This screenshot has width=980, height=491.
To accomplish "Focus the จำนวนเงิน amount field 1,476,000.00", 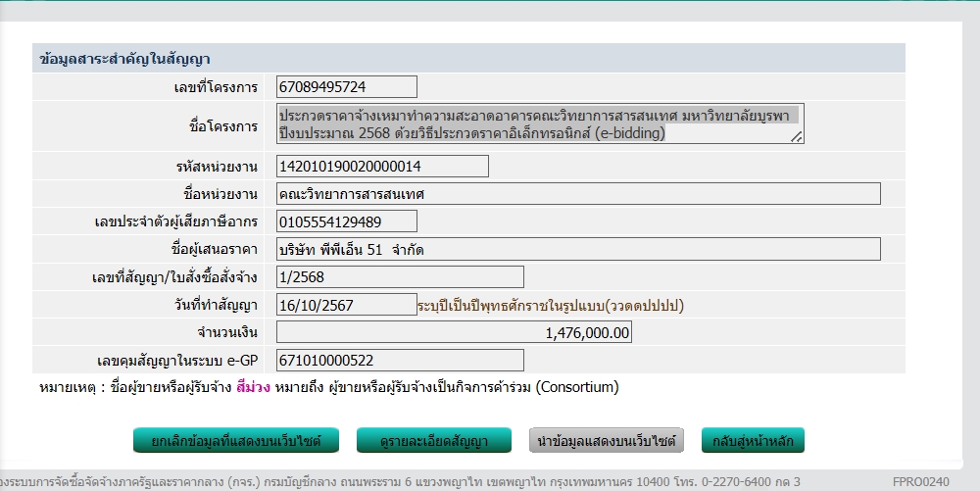I will click(454, 333).
